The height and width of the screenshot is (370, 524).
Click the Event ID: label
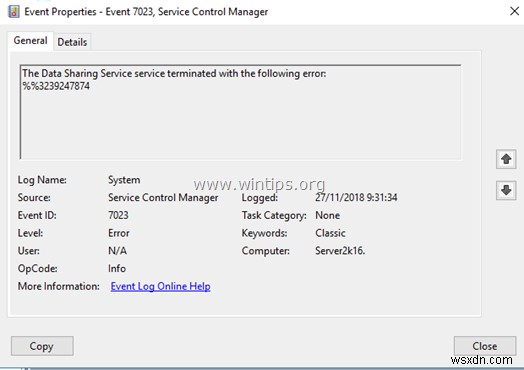pyautogui.click(x=37, y=215)
